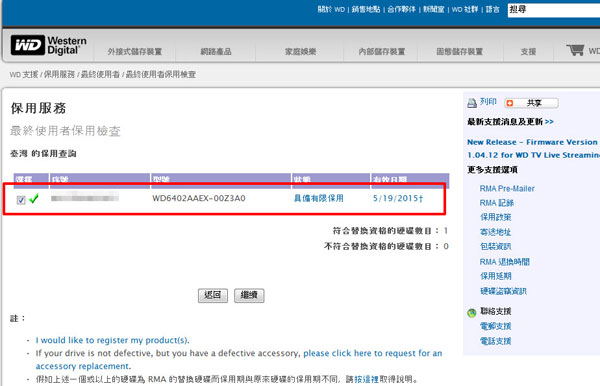Screen dimensions: 600x386
Task: Click the 返回 back button
Action: click(x=213, y=295)
